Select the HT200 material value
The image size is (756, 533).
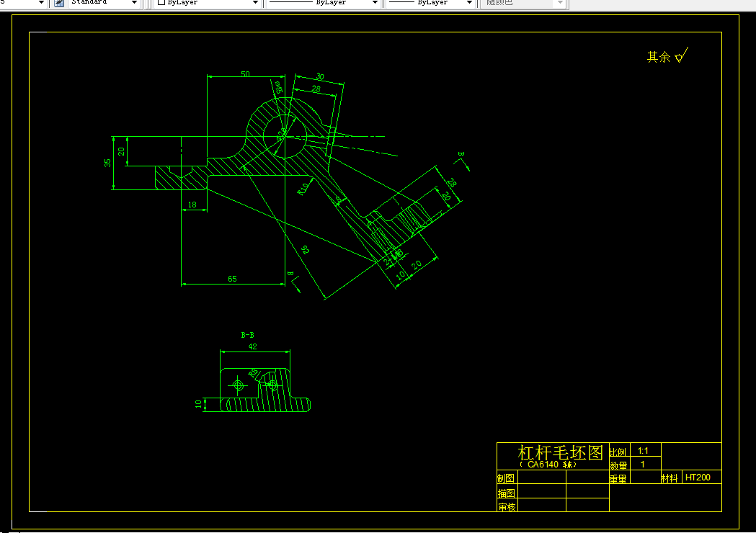698,478
